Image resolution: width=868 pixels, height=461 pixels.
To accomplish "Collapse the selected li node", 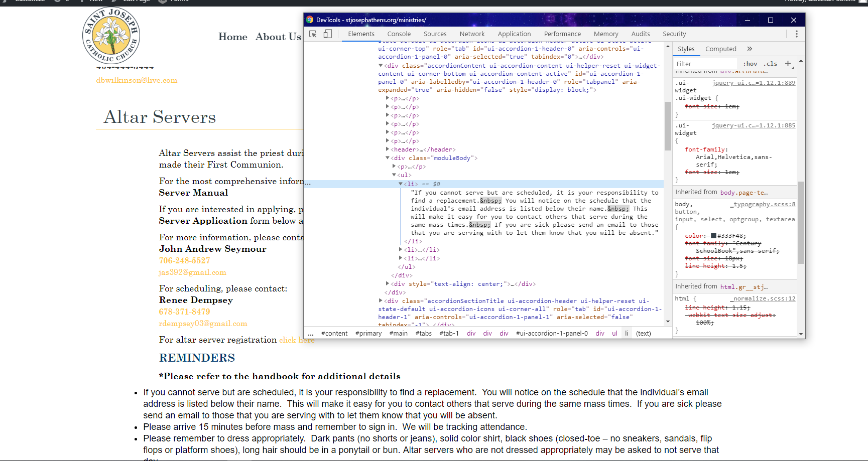I will click(x=400, y=184).
